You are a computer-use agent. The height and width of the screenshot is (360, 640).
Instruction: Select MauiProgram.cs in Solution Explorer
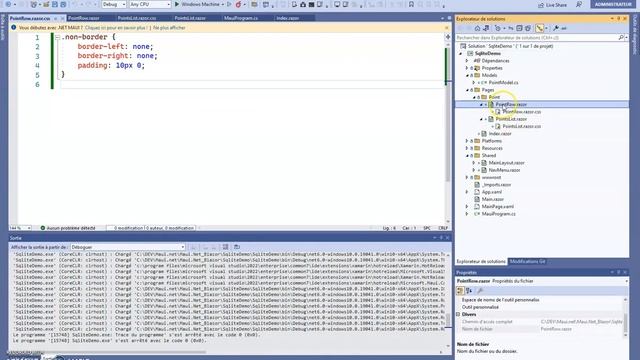tap(498, 214)
